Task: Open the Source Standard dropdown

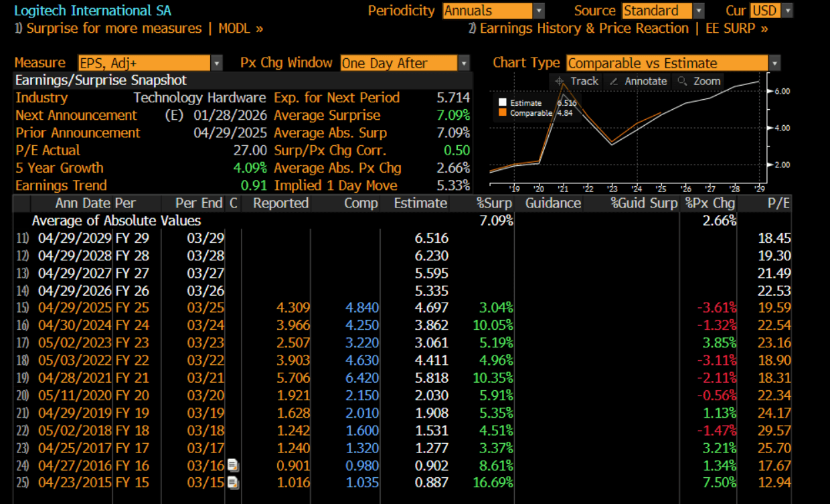Action: (x=699, y=11)
